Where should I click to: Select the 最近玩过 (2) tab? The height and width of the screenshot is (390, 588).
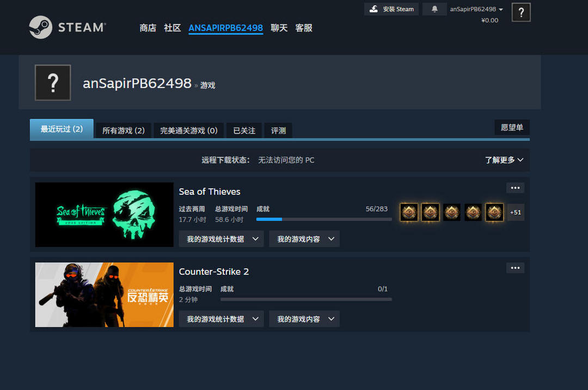(62, 129)
